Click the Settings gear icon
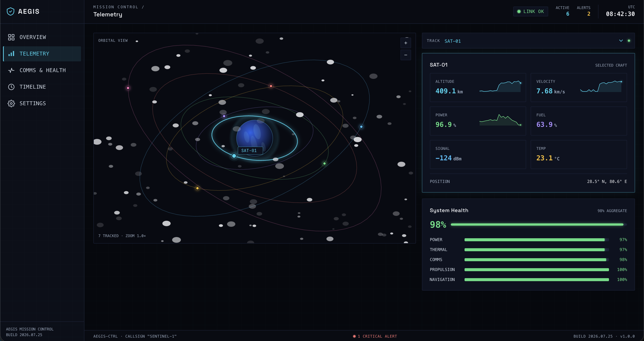Image resolution: width=644 pixels, height=341 pixels. [11, 104]
